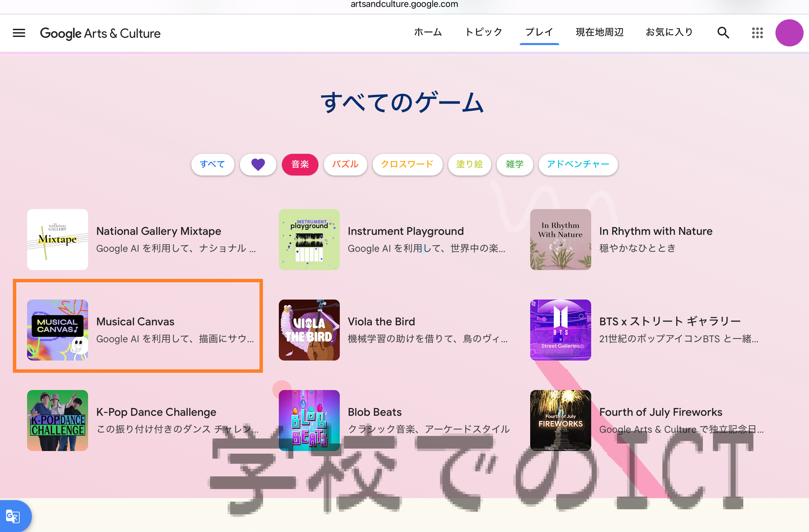Go to the ホーム tab
The image size is (809, 532).
tap(428, 32)
